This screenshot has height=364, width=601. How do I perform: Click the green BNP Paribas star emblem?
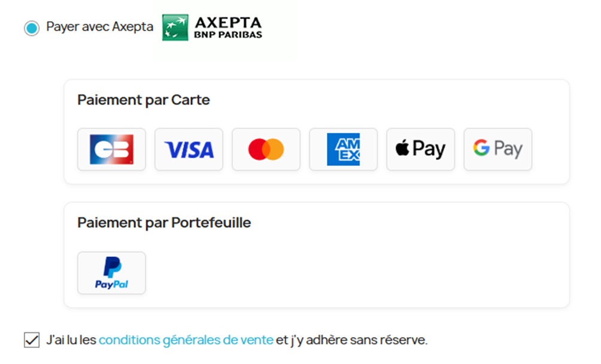(x=175, y=28)
